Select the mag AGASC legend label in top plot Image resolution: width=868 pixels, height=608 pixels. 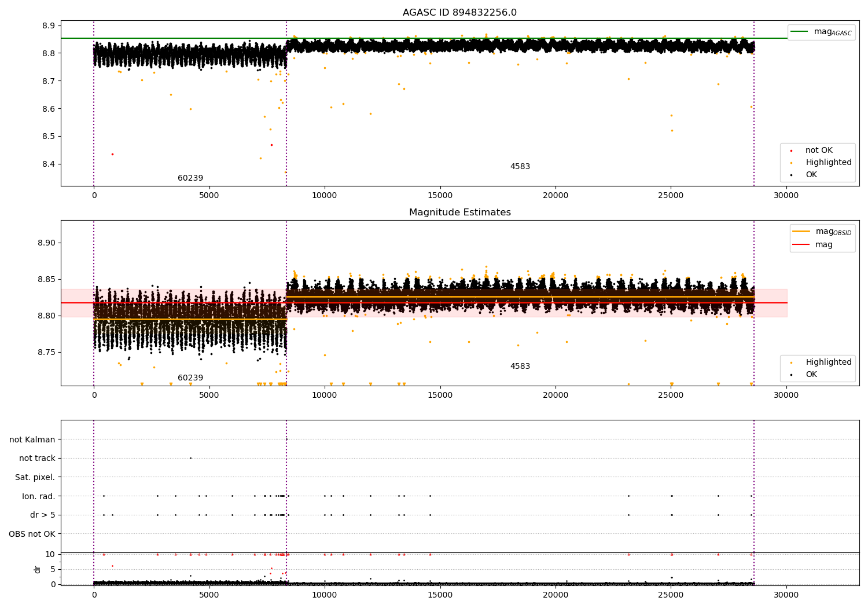coord(833,32)
